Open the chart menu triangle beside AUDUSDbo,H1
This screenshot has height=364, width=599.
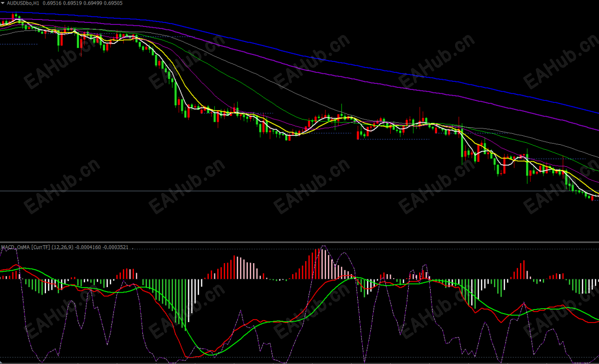click(2, 3)
